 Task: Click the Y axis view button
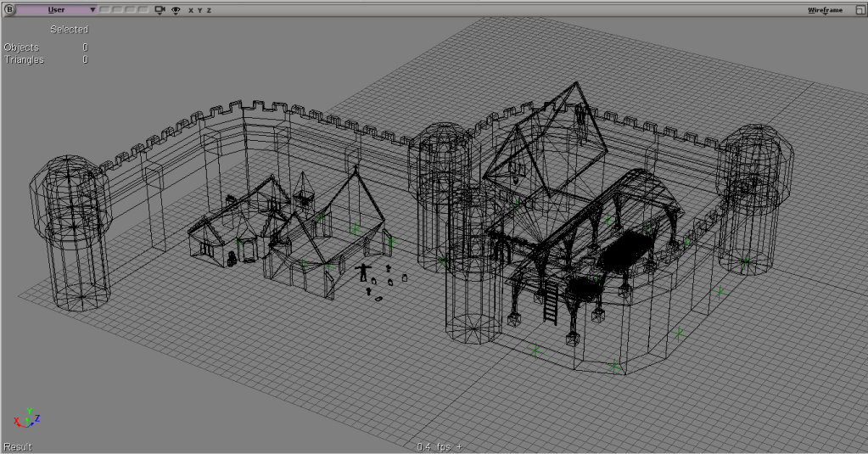pyautogui.click(x=200, y=10)
